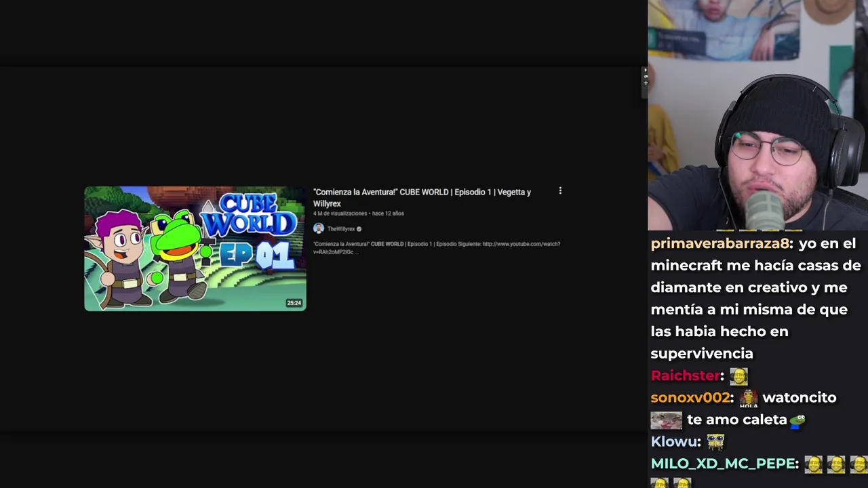
Task: Click the HOLA emote after sonoxv002
Action: tap(749, 398)
